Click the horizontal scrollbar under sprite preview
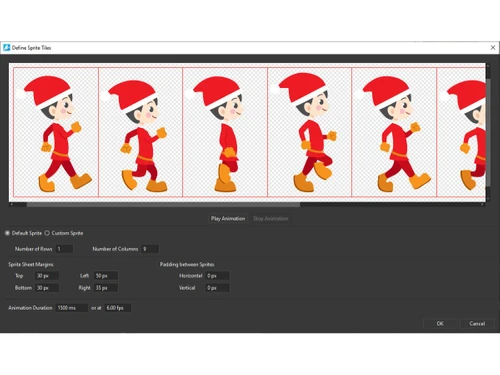 (163, 205)
